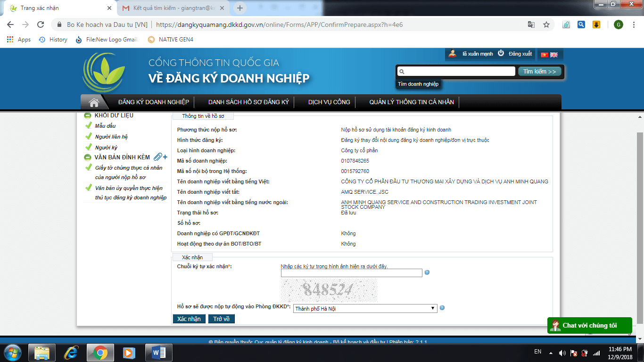Viewport: 644px width, 362px height.
Task: Click the help icon beside the Phòng ĐKKD dropdown
Action: tap(442, 308)
